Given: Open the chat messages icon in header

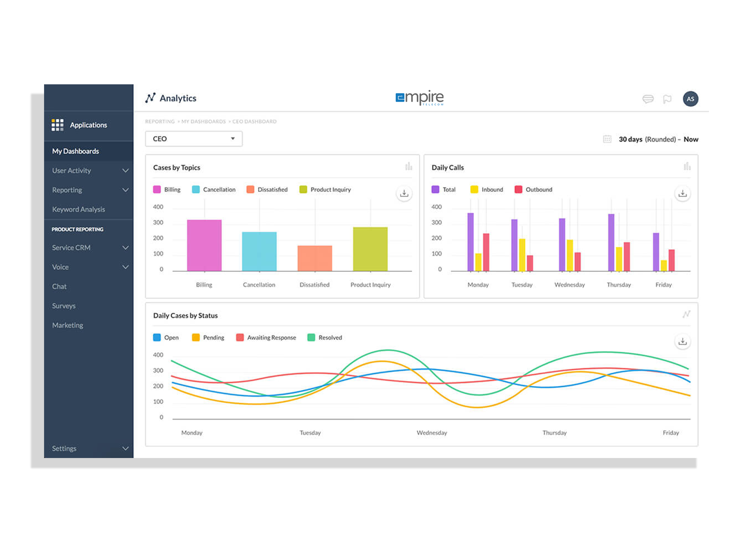Looking at the screenshot, I should (x=648, y=99).
